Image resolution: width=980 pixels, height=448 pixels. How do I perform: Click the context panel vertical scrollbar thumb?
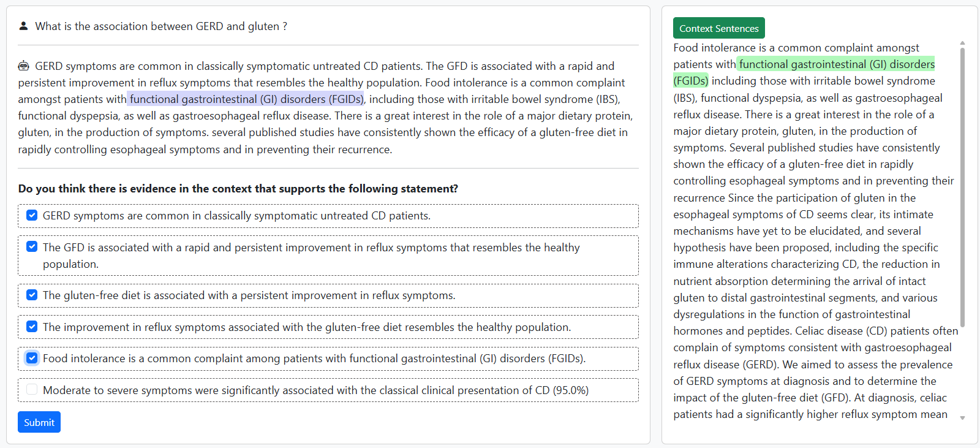tap(962, 184)
